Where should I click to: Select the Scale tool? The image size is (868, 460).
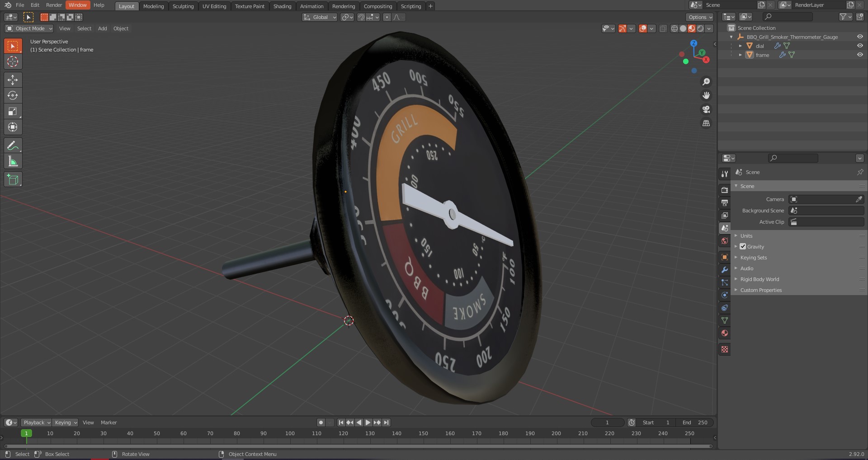click(13, 111)
